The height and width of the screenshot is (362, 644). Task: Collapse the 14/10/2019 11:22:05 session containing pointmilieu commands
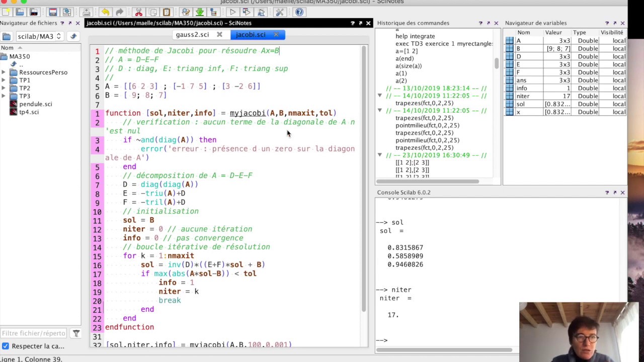(380, 111)
